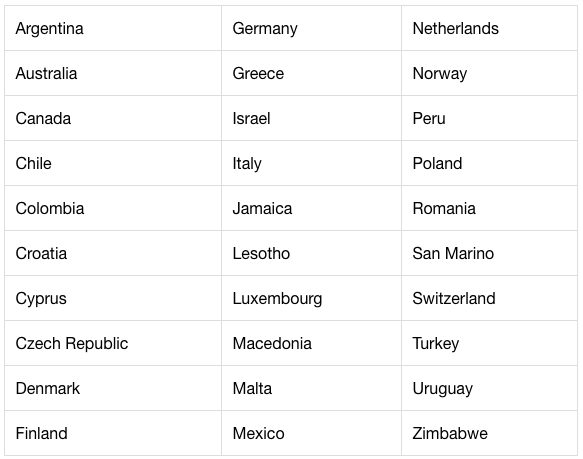Click the Jamaica cell

click(312, 208)
